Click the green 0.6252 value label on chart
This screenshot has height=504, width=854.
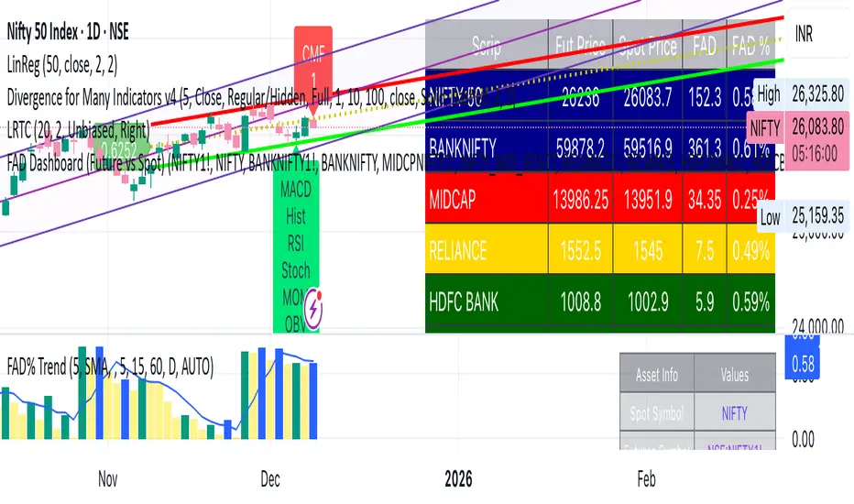pyautogui.click(x=121, y=149)
